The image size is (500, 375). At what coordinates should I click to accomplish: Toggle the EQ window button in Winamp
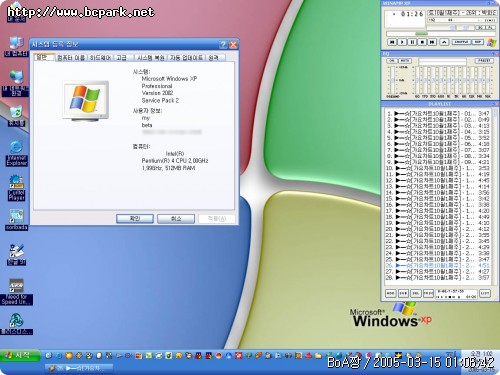coord(480,28)
